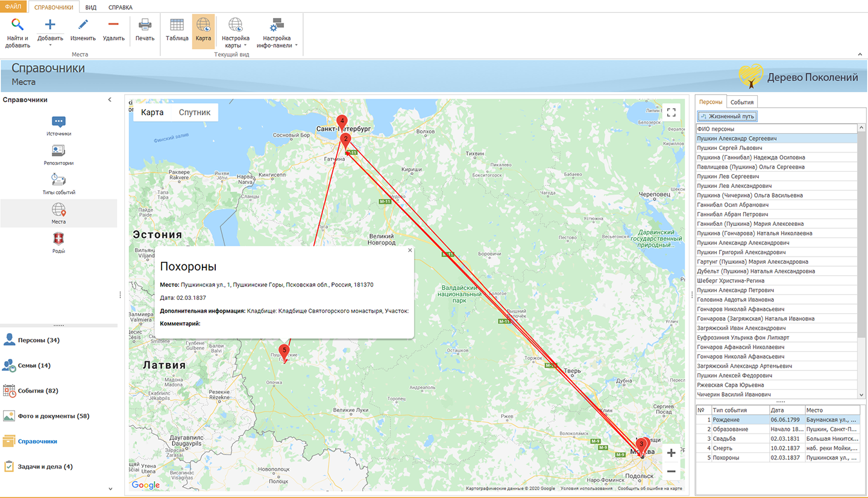The width and height of the screenshot is (868, 498).
Task: Switch map to Спутник satellite mode
Action: [x=195, y=113]
